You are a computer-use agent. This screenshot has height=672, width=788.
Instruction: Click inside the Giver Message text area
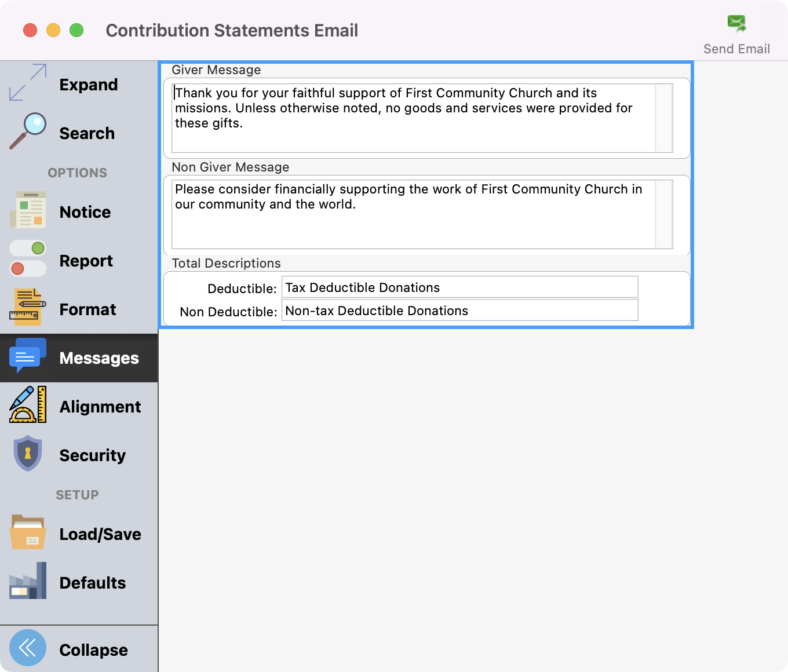(413, 118)
